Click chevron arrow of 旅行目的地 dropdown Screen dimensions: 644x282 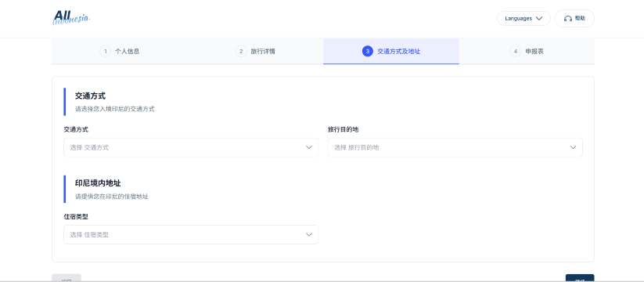point(573,147)
